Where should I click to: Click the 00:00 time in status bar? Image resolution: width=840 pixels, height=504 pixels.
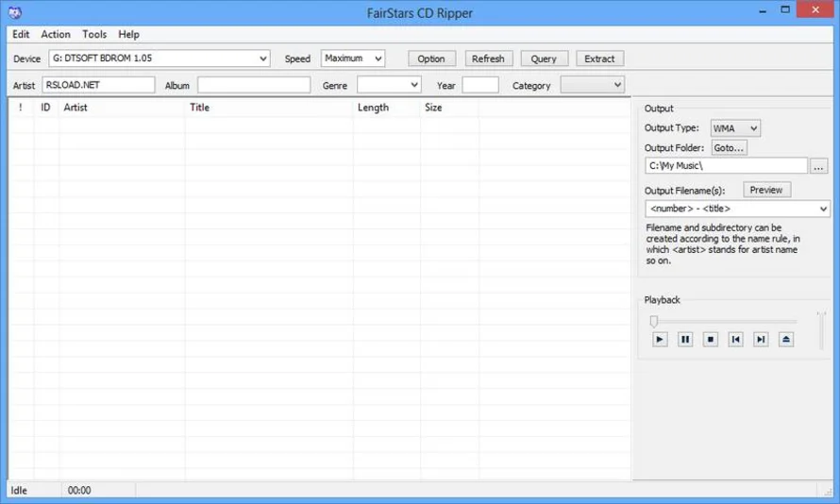click(x=79, y=490)
